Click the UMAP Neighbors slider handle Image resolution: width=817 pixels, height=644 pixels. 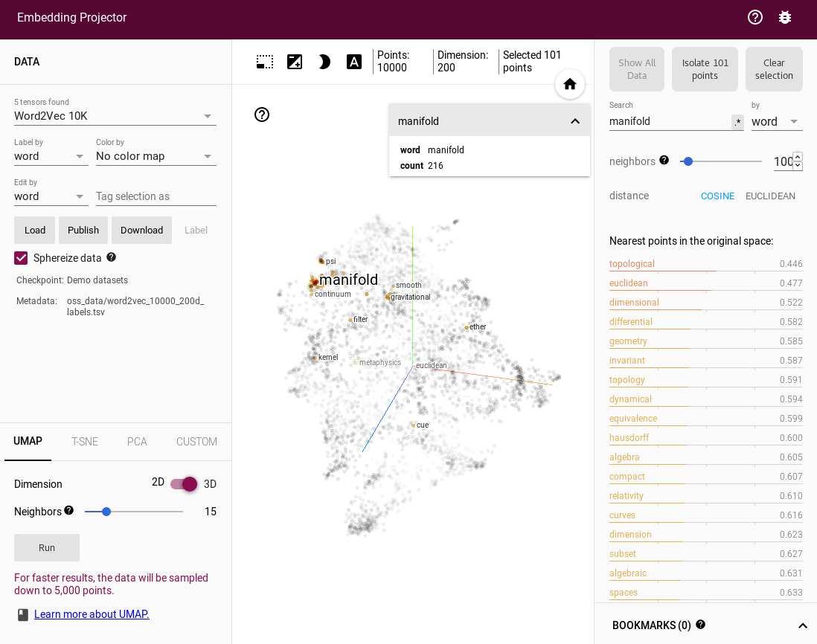[106, 511]
